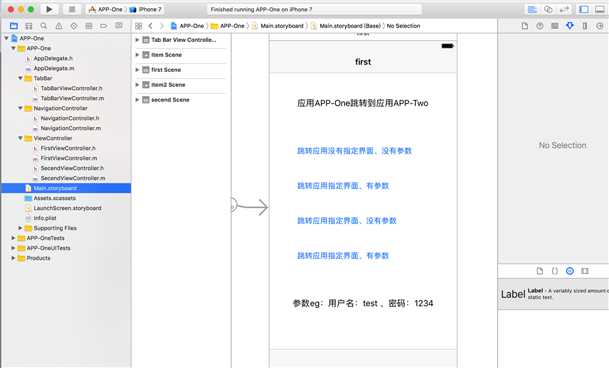Open the Find navigator tab
This screenshot has width=609, height=368.
[x=44, y=26]
